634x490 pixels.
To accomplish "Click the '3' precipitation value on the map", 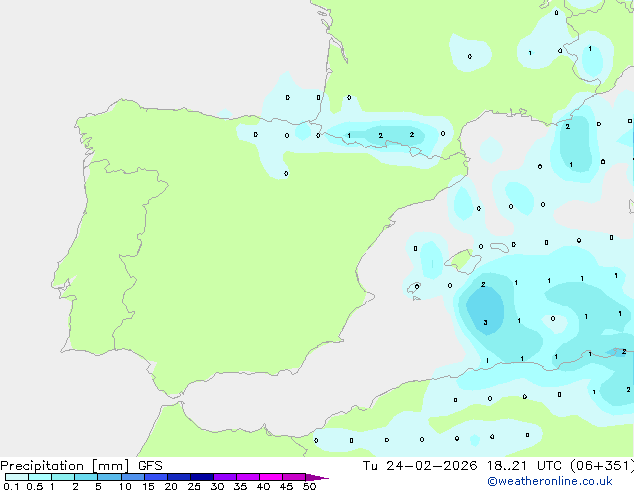I will click(x=485, y=322).
